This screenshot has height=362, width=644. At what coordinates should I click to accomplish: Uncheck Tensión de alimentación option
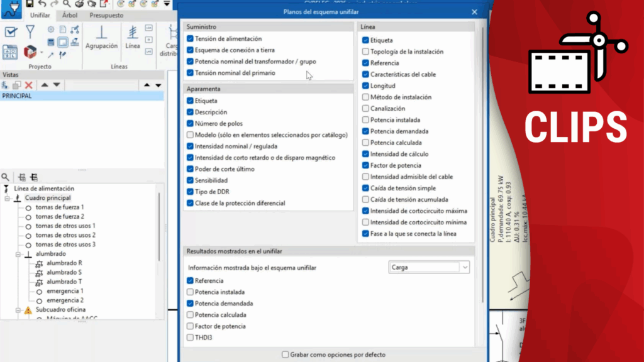click(x=190, y=39)
